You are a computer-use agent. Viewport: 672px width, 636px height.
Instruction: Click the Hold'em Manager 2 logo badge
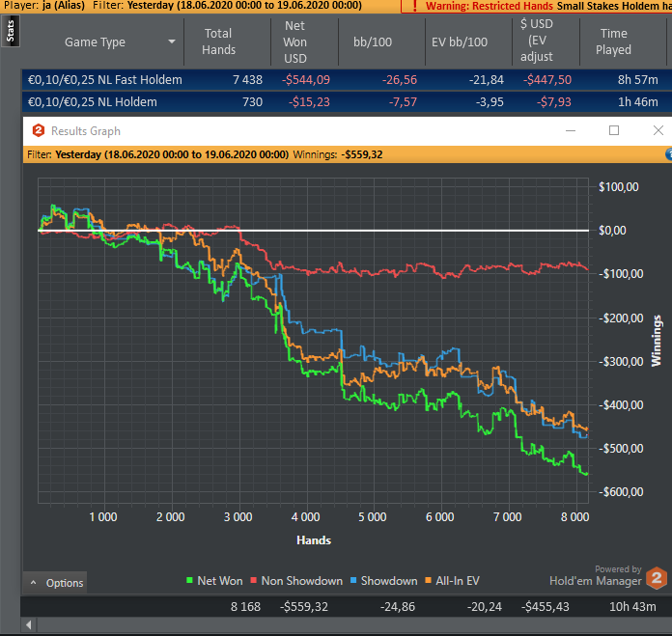[657, 578]
